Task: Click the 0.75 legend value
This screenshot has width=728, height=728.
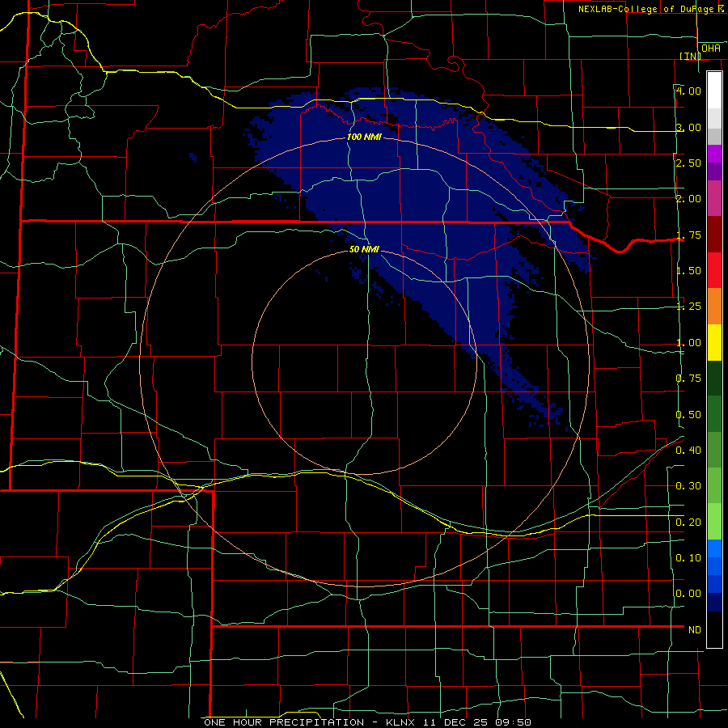Action: coord(688,379)
